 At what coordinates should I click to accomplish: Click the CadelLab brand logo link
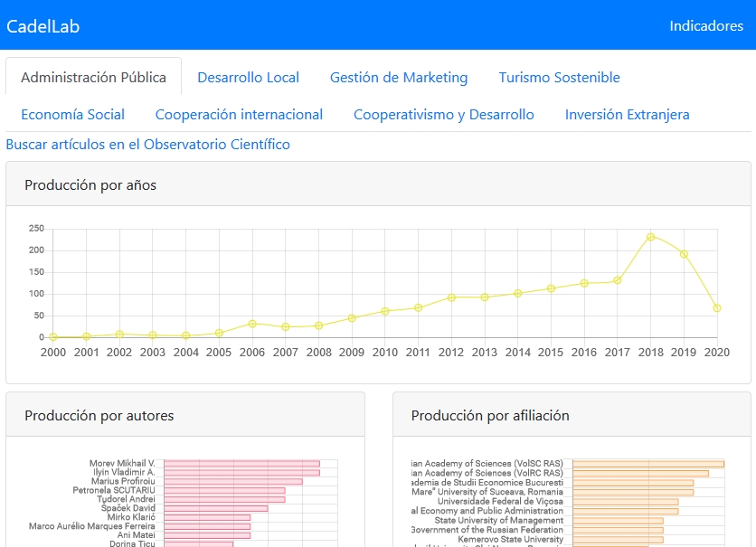[x=43, y=26]
